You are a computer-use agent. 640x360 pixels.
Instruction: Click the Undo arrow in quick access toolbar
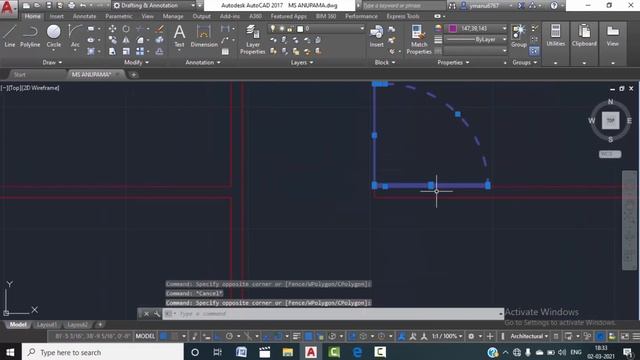click(83, 6)
